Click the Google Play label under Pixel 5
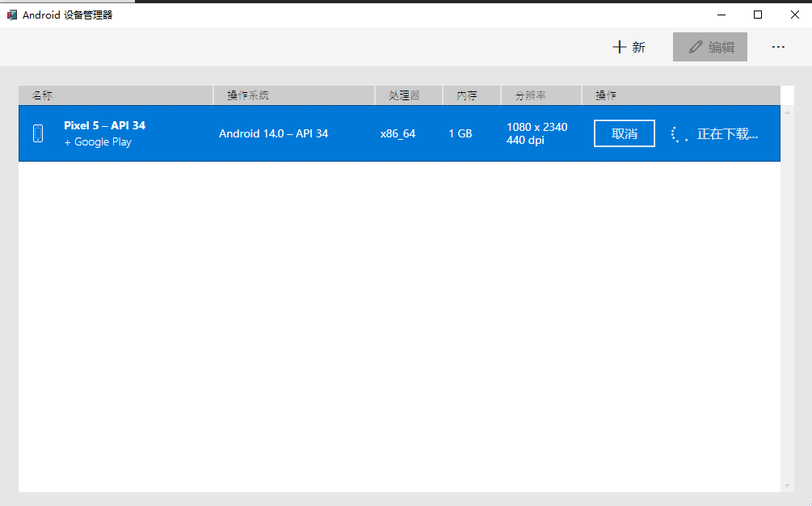 [98, 142]
